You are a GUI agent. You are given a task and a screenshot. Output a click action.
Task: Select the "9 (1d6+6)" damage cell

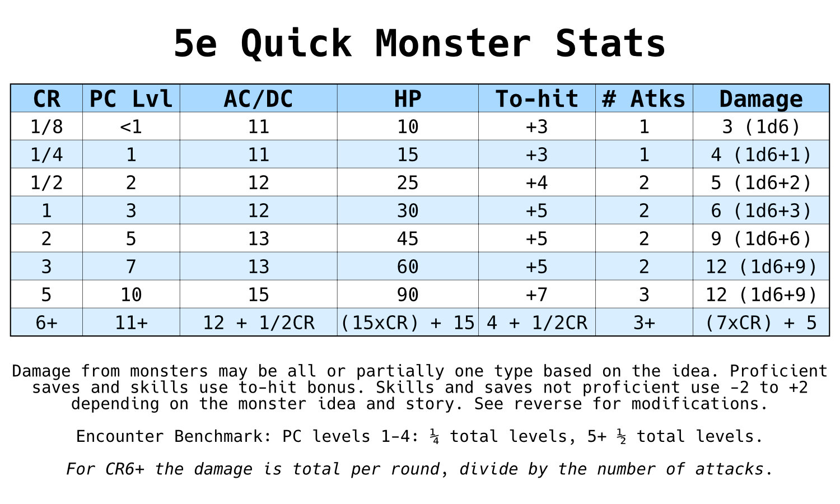click(x=761, y=239)
